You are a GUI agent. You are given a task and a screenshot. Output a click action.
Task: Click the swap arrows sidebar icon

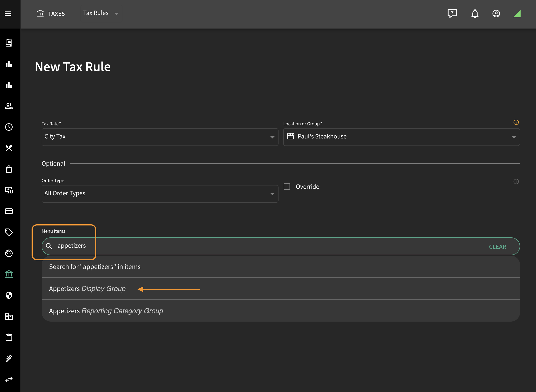(9, 379)
